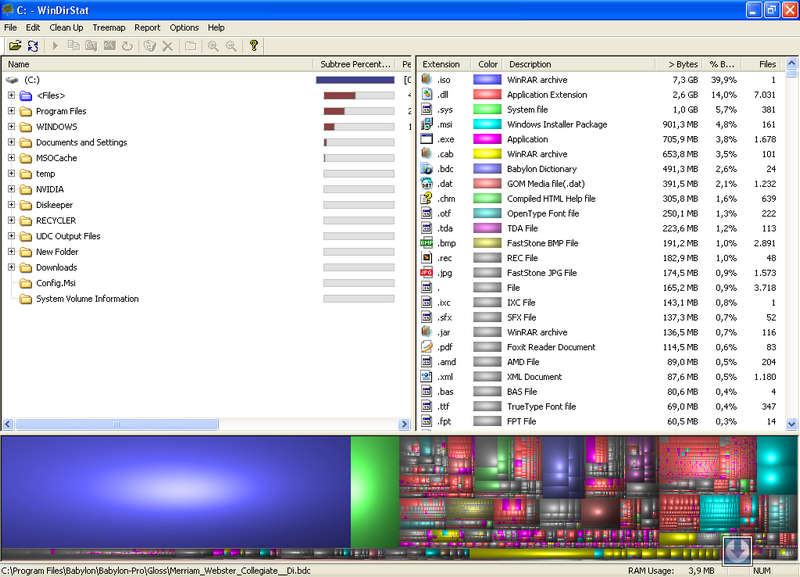Open the File menu

click(x=10, y=28)
